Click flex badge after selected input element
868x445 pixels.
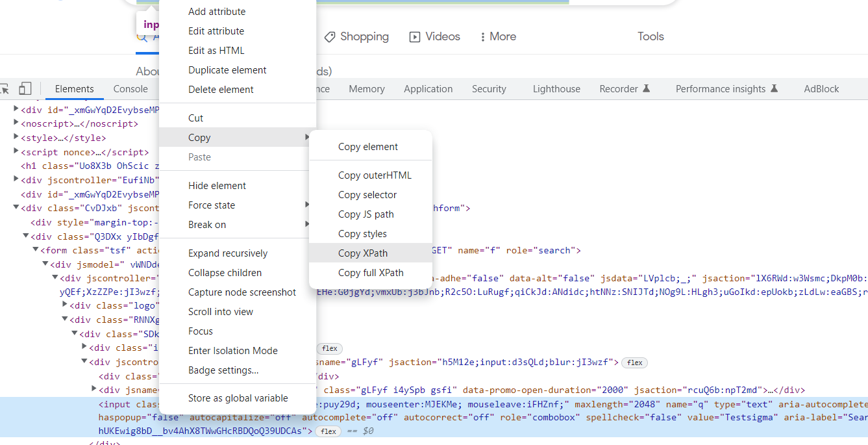[328, 431]
